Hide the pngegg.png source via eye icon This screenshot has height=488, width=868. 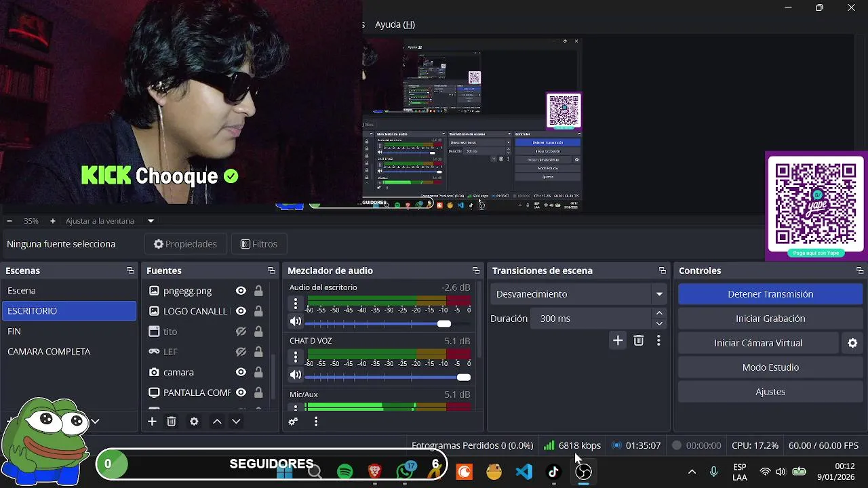[x=241, y=291]
